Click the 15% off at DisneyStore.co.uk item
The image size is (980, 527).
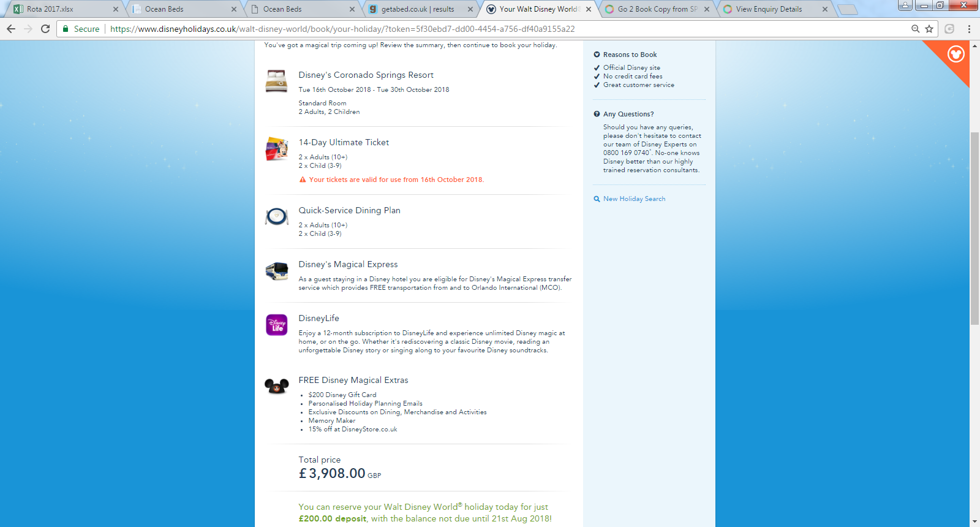click(353, 430)
